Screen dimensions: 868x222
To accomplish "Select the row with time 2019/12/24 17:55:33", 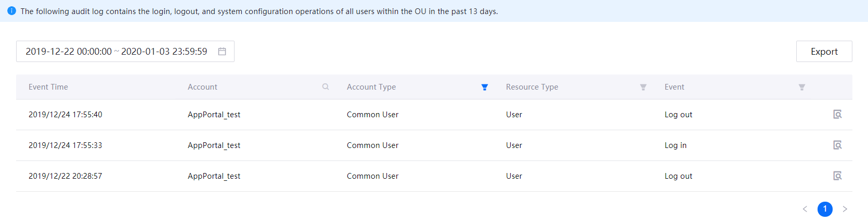I will point(66,145).
